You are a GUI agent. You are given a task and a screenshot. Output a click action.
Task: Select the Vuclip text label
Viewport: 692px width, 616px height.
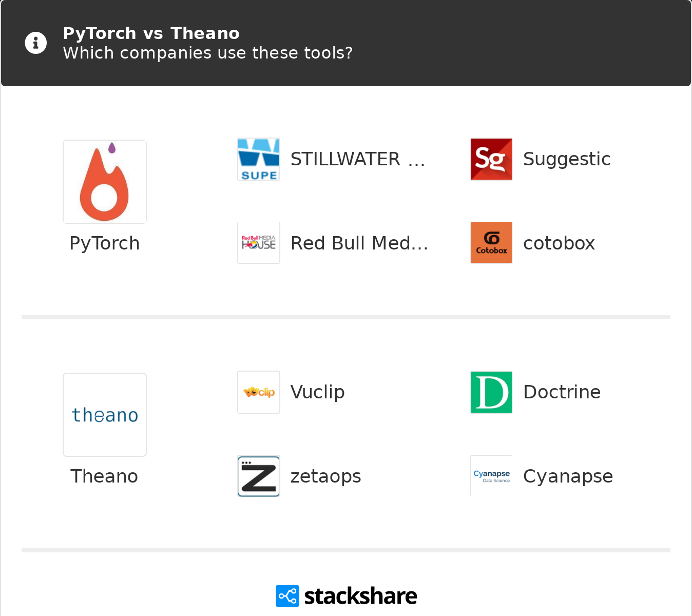[x=318, y=392]
